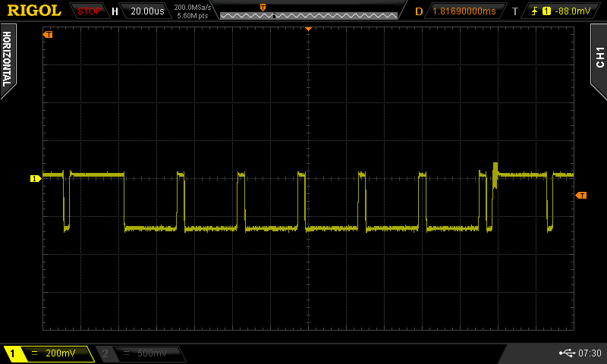The height and width of the screenshot is (364, 607).
Task: Select the 1.81690000ms delay value
Action: pos(464,11)
